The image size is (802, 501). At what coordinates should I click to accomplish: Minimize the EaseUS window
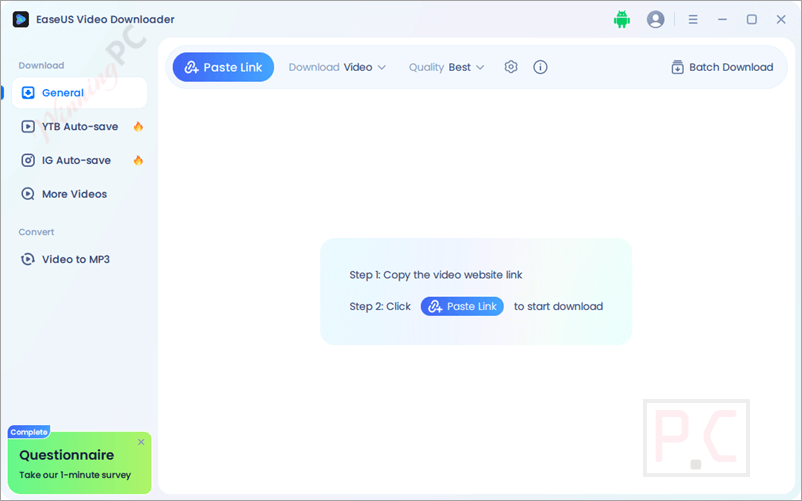point(722,19)
